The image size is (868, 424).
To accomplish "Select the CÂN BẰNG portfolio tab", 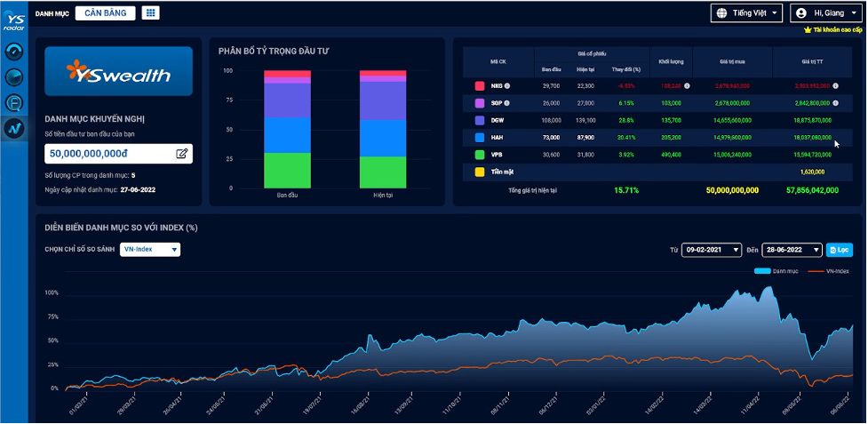I will (x=106, y=13).
